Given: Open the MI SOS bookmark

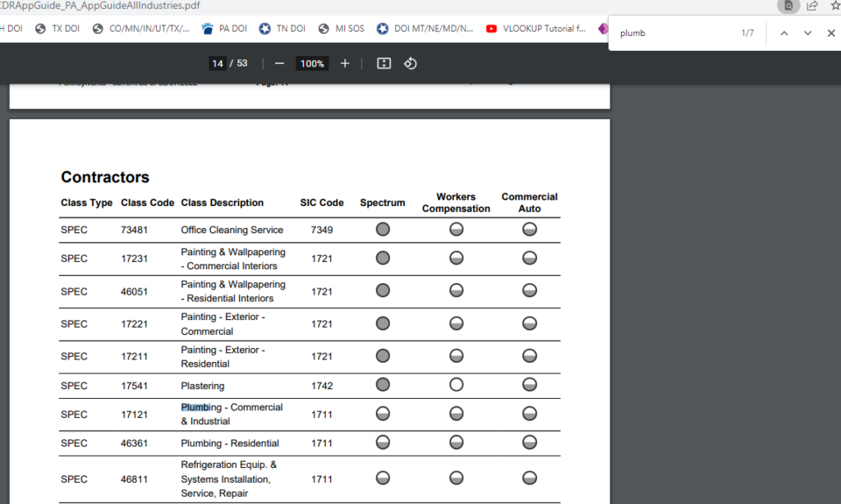Looking at the screenshot, I should tap(341, 28).
